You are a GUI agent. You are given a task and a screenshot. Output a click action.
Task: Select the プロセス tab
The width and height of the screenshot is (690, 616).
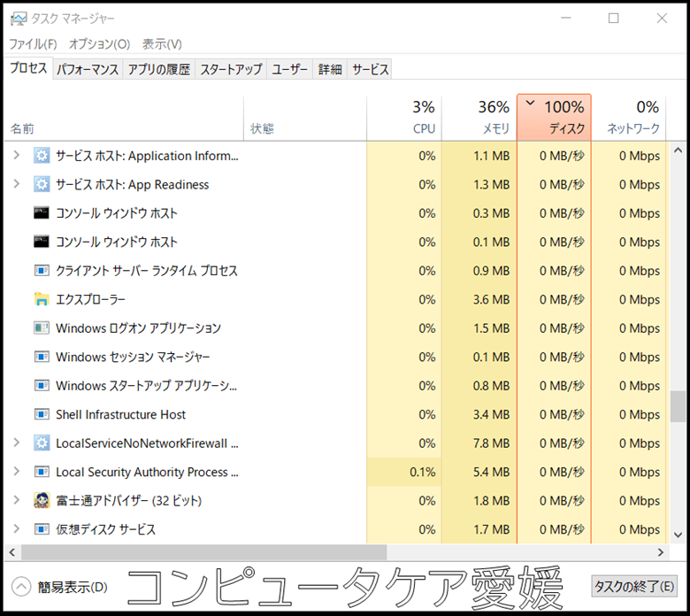[x=28, y=68]
